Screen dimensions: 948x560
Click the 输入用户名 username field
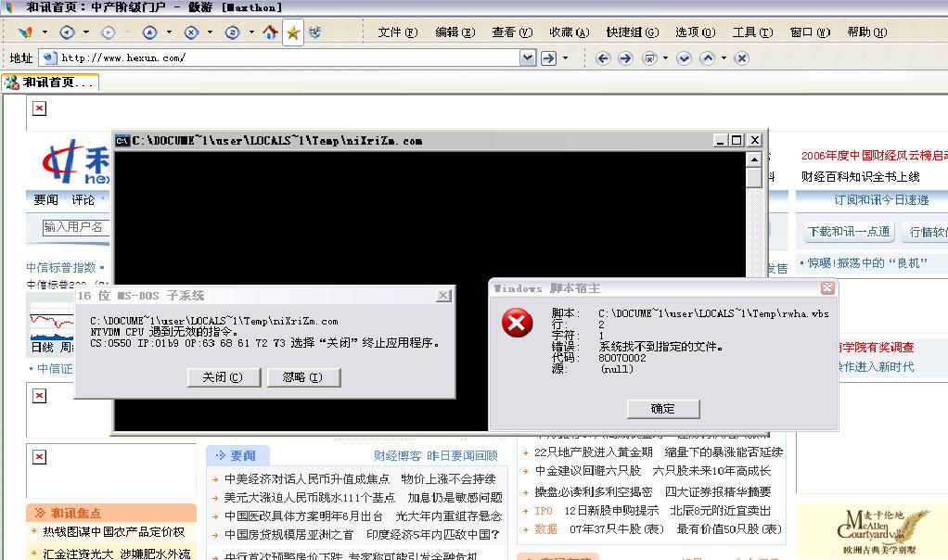pyautogui.click(x=75, y=227)
